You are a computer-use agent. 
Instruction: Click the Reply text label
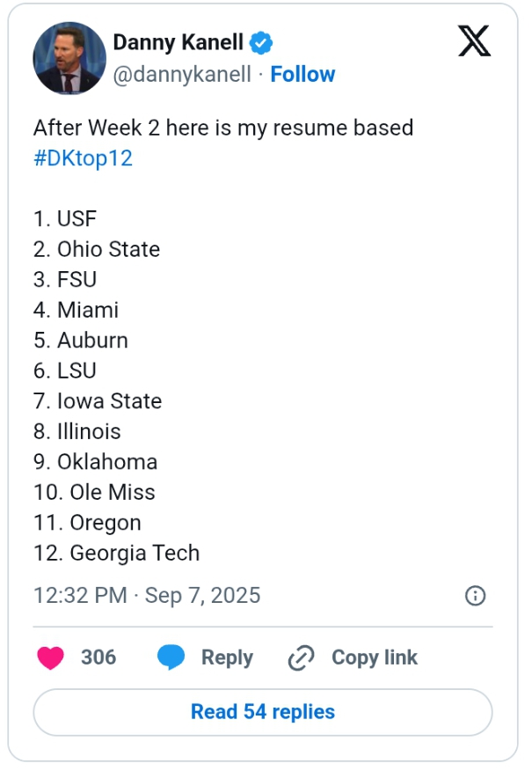click(227, 658)
